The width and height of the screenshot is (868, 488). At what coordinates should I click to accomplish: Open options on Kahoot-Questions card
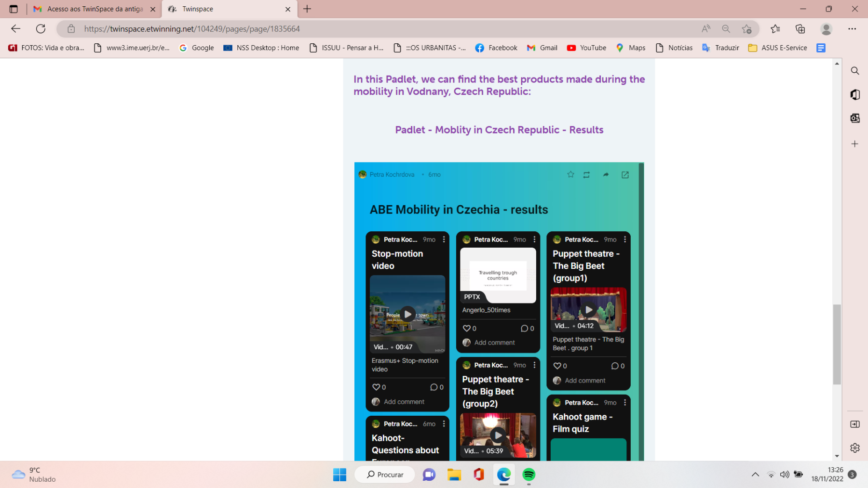444,424
